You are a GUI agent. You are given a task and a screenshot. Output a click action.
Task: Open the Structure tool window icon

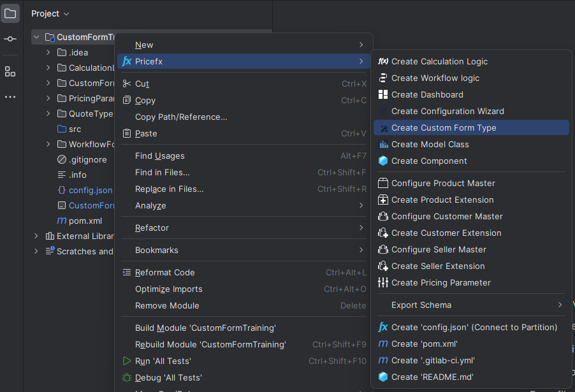[10, 71]
